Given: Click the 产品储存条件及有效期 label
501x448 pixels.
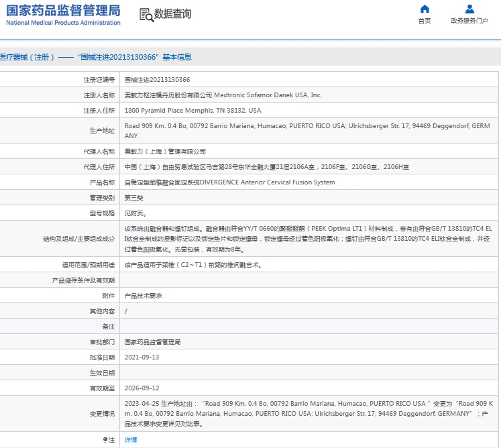Looking at the screenshot, I should [x=83, y=280].
